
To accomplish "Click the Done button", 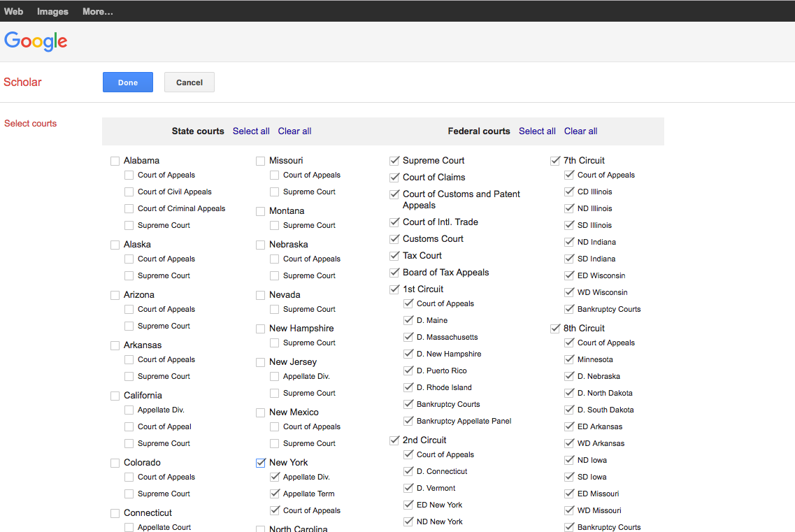I will pyautogui.click(x=127, y=82).
